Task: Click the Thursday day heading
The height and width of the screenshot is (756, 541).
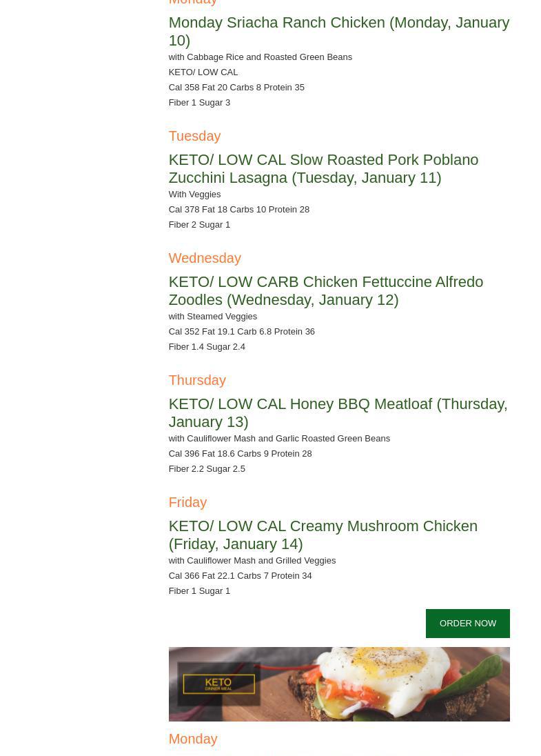Action: pyautogui.click(x=197, y=380)
